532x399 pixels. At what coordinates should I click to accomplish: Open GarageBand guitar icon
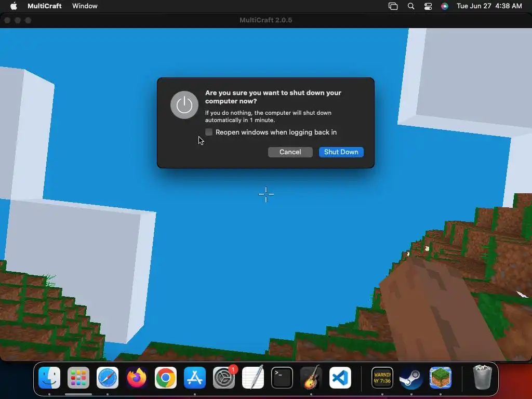click(x=311, y=378)
